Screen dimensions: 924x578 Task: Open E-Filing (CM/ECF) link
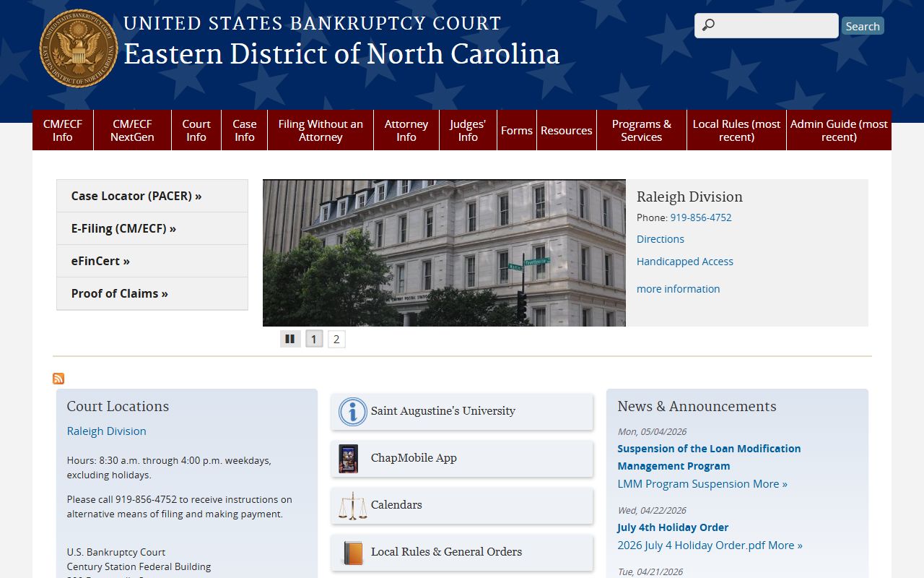(x=152, y=228)
